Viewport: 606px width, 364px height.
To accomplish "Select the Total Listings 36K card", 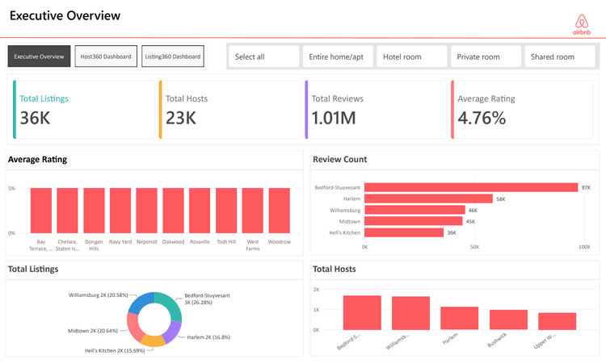I will (84, 110).
